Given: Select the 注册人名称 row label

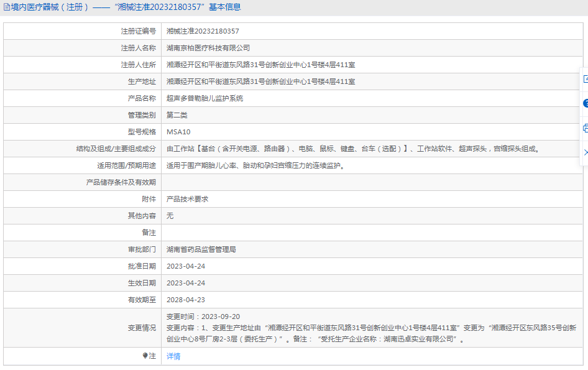Looking at the screenshot, I should tap(139, 48).
